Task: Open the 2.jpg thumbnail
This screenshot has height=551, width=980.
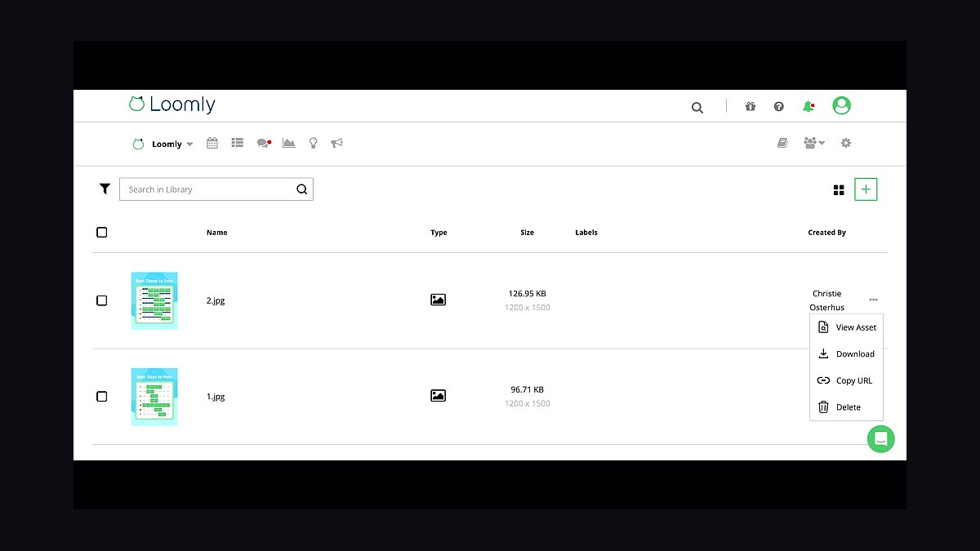Action: [x=154, y=300]
